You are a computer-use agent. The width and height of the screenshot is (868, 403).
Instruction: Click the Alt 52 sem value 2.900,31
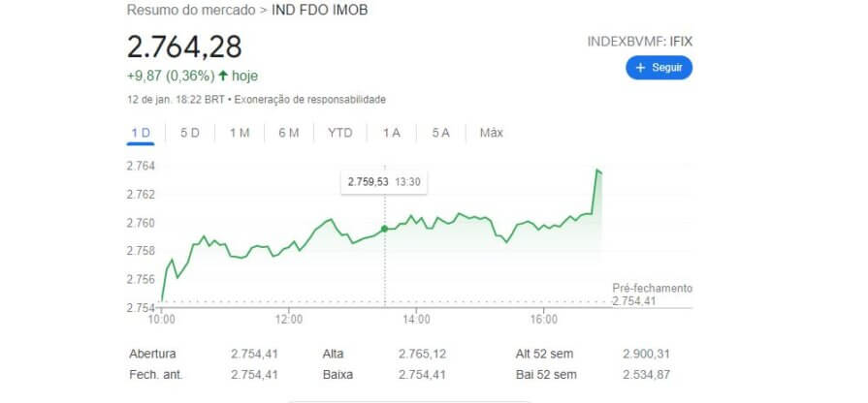point(646,354)
